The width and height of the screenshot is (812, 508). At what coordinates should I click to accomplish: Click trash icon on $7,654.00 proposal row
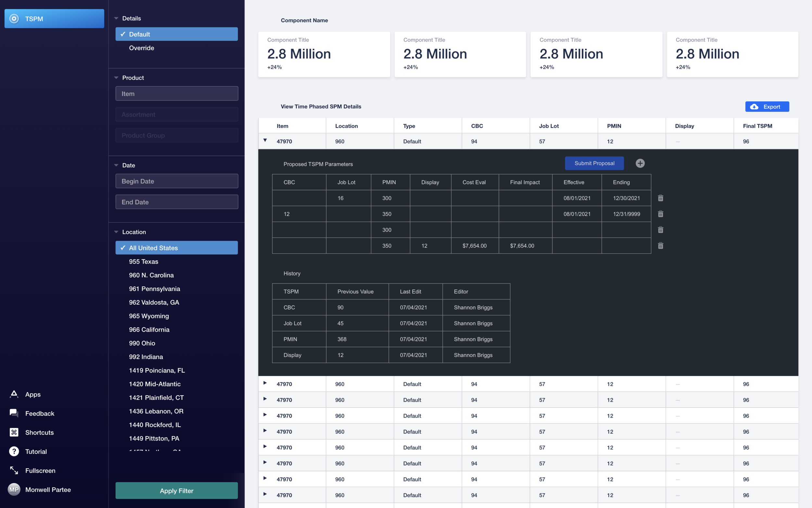660,246
